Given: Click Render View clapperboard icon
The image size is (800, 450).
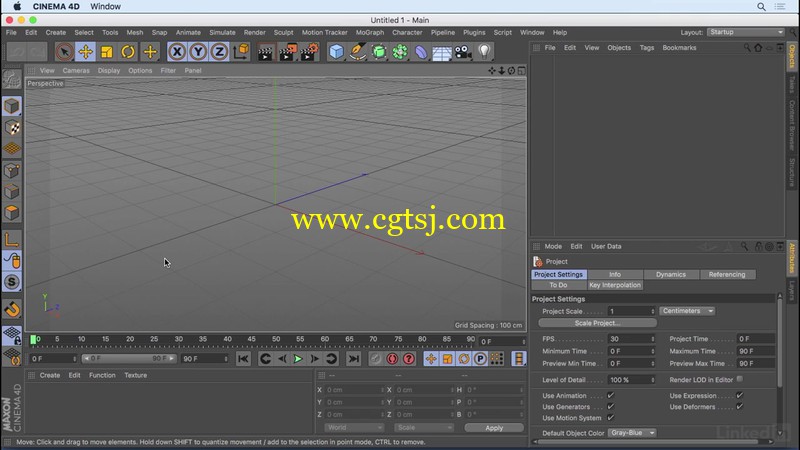Looking at the screenshot, I should pos(265,52).
